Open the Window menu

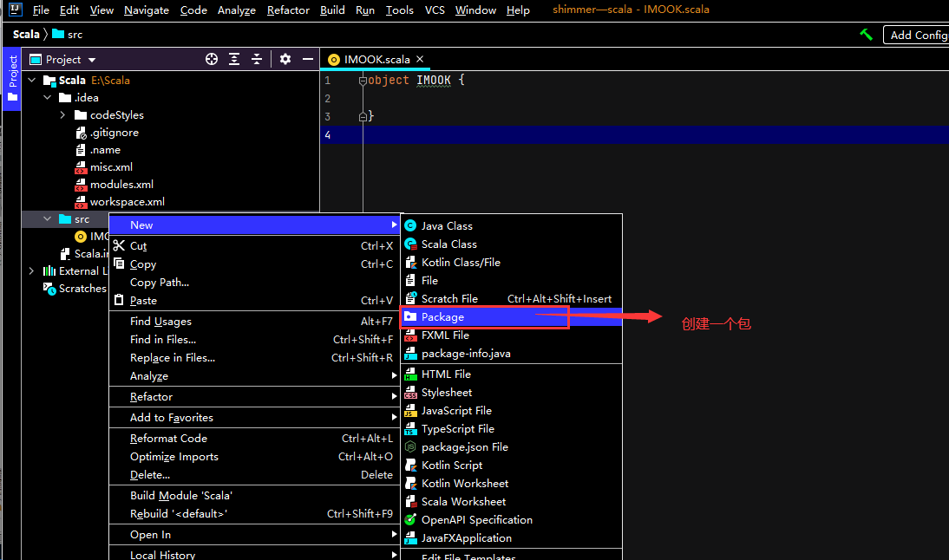click(x=475, y=10)
